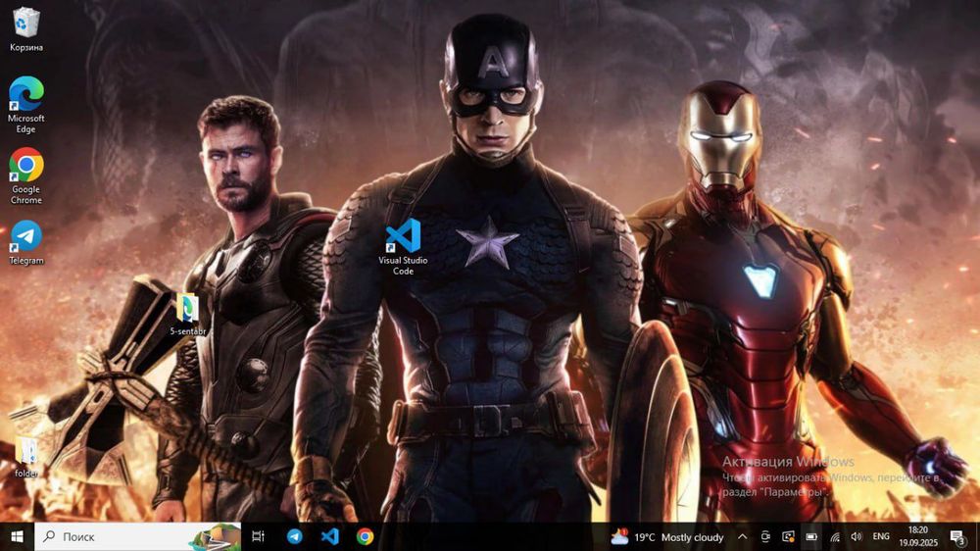This screenshot has height=551, width=980.
Task: Switch input language via ENG indicator
Action: (x=881, y=536)
